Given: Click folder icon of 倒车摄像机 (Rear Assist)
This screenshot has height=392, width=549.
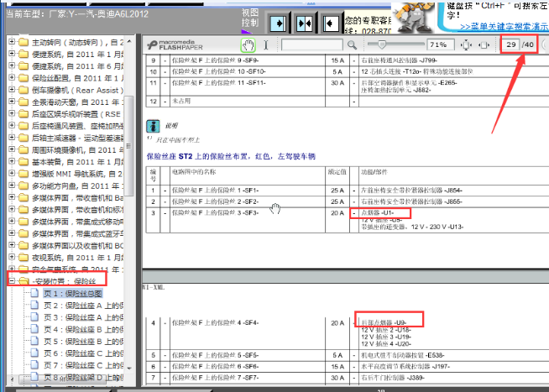Looking at the screenshot, I should click(24, 90).
